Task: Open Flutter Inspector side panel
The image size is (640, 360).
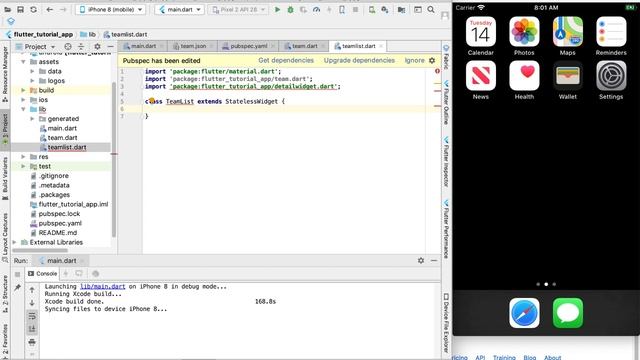Action: click(x=446, y=162)
